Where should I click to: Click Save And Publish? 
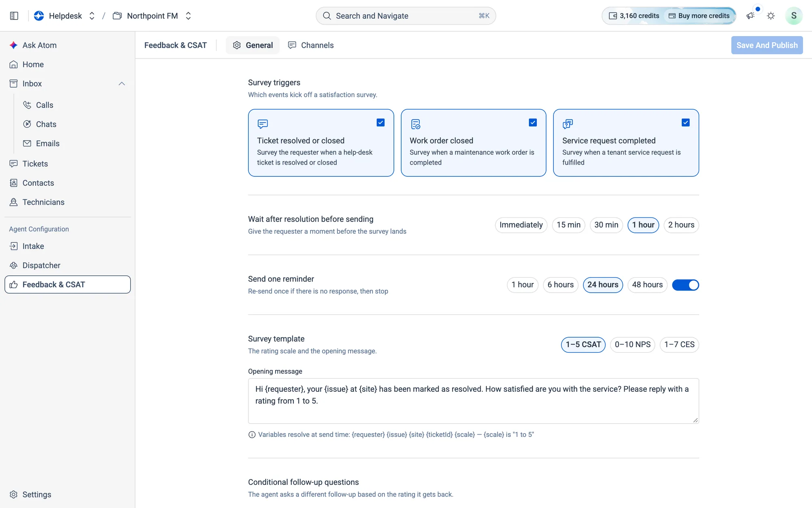point(767,45)
